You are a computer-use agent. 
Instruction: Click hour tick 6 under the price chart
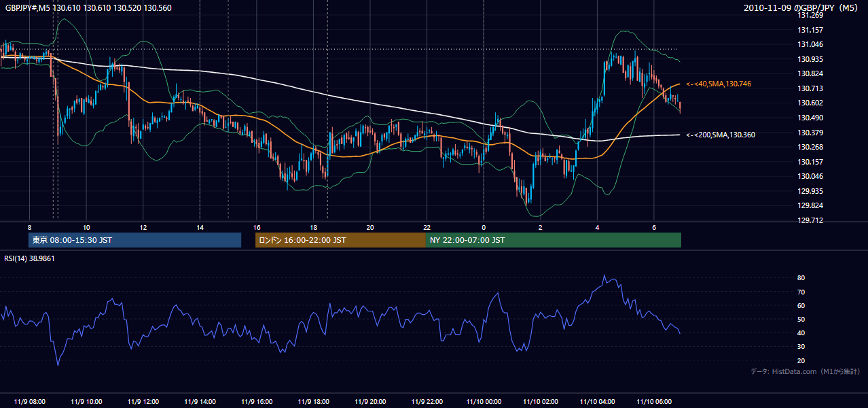pos(654,227)
